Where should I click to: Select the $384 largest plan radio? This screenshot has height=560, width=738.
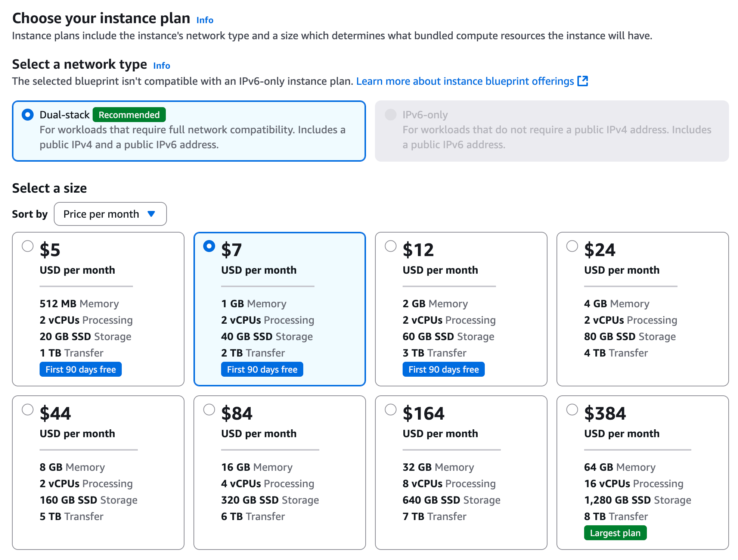pyautogui.click(x=572, y=410)
